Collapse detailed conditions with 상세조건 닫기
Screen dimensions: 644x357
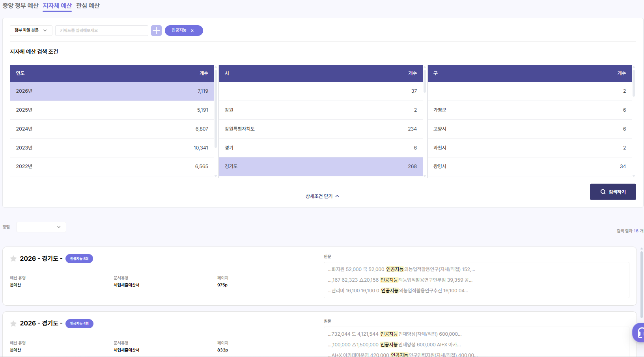pos(322,196)
